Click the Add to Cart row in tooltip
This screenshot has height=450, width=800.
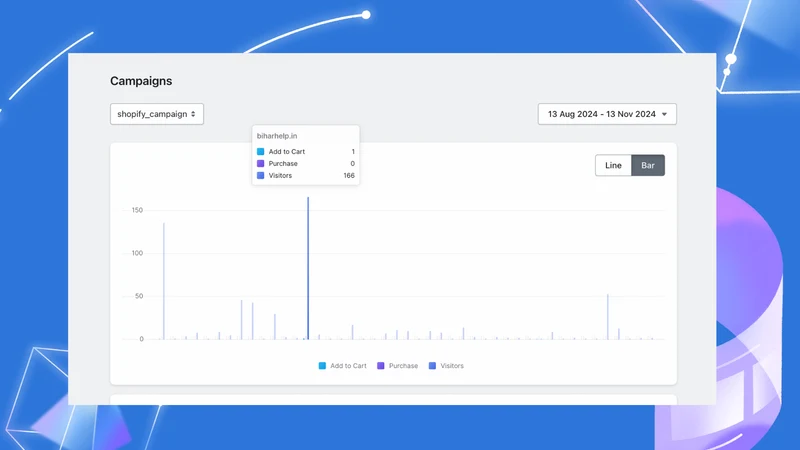(x=306, y=152)
